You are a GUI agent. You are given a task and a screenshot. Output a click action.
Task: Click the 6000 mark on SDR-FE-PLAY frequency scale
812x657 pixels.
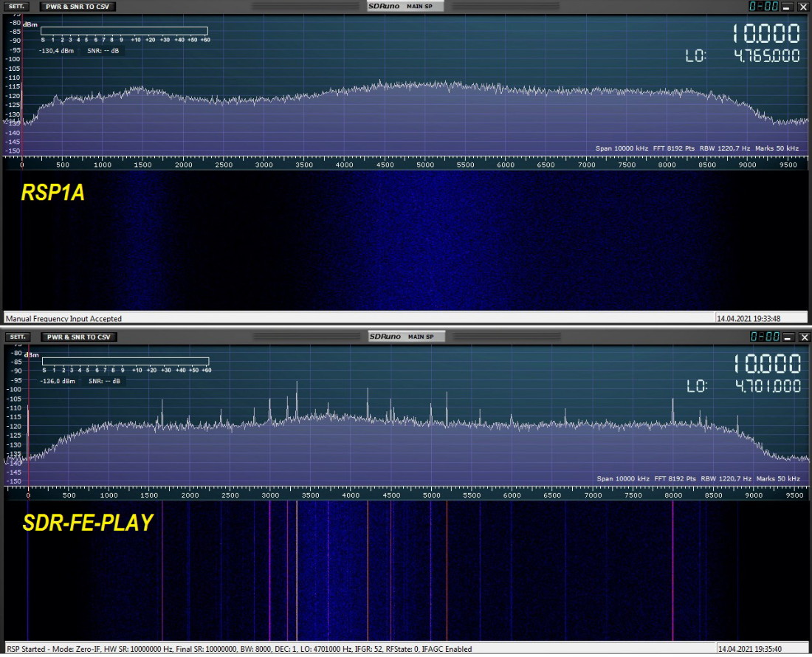click(x=512, y=495)
